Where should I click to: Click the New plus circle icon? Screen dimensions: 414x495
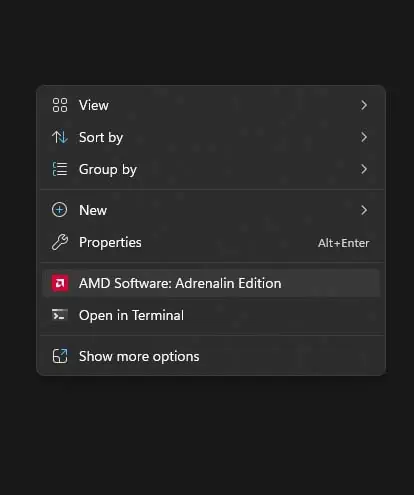pos(60,210)
